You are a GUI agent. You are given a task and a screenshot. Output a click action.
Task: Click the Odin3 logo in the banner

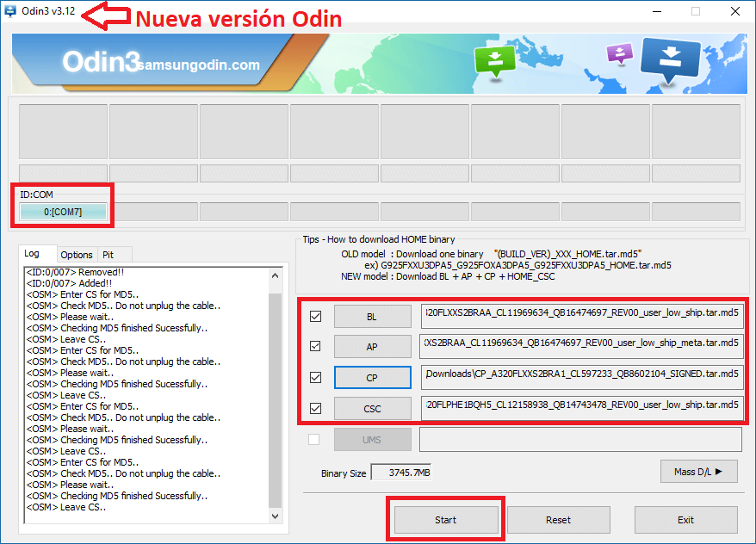[102, 62]
